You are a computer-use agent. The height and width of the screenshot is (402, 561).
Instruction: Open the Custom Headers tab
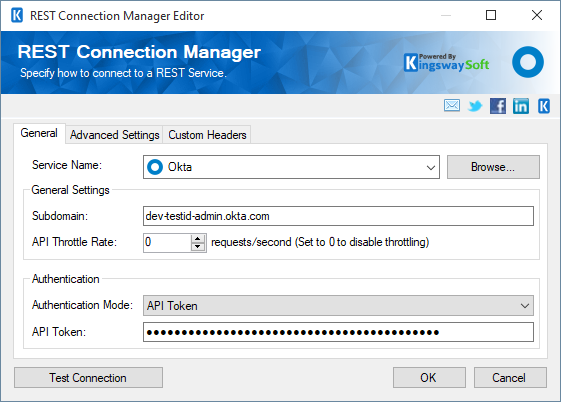207,135
